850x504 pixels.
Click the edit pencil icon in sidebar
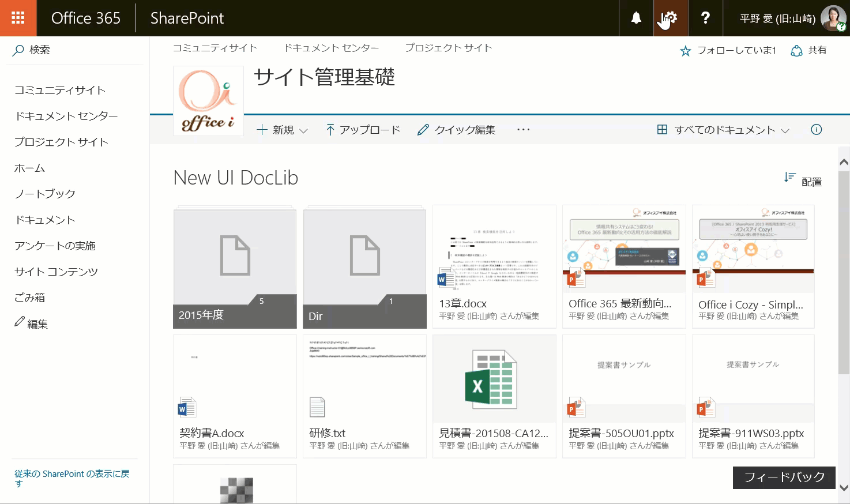click(20, 321)
